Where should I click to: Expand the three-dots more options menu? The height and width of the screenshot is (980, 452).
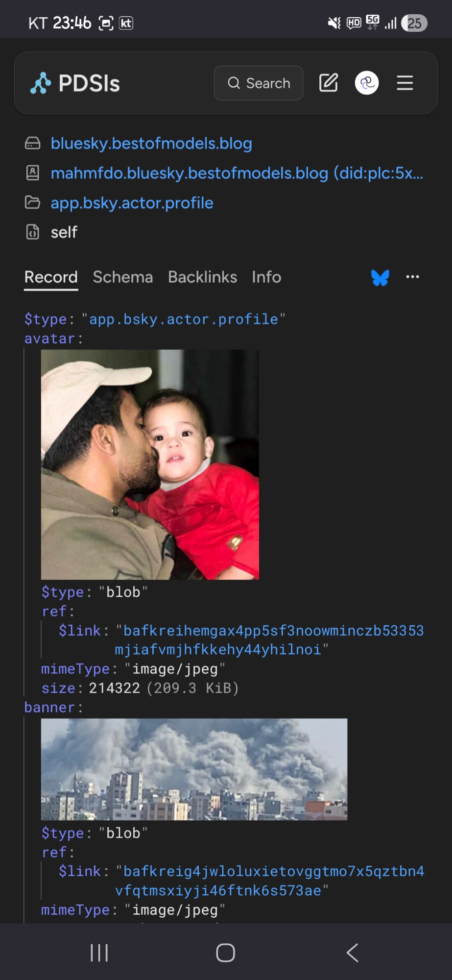[x=412, y=277]
